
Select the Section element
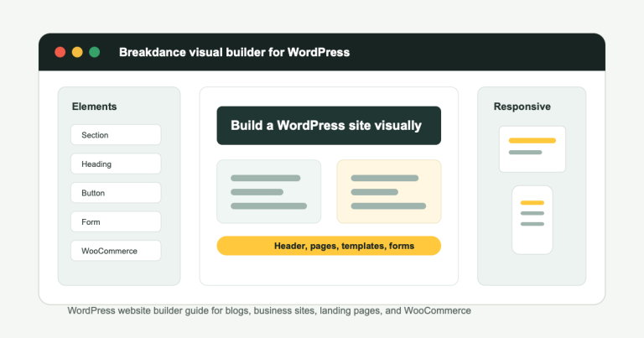(116, 135)
